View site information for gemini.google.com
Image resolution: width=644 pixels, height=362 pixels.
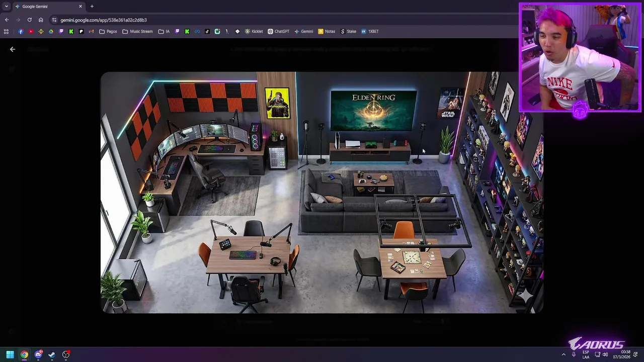(54, 20)
